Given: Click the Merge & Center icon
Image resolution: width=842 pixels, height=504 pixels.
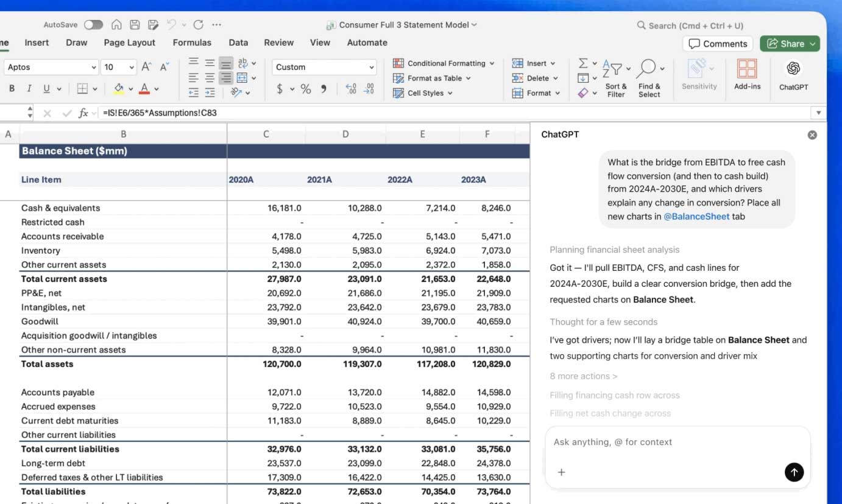Looking at the screenshot, I should (x=242, y=77).
